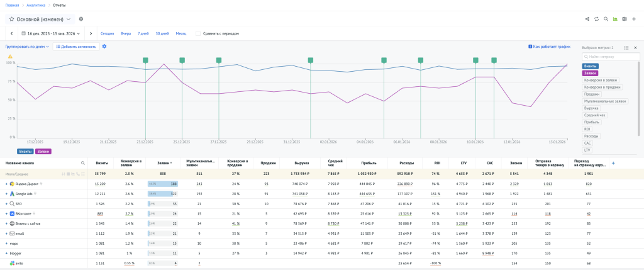Click the search icon in channel name header

(x=82, y=162)
